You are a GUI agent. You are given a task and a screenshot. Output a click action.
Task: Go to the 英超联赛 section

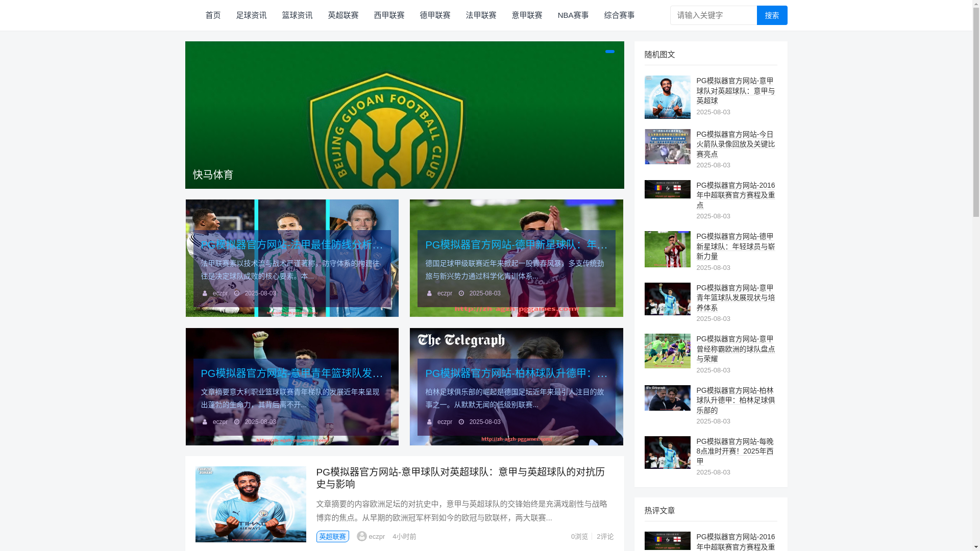343,15
